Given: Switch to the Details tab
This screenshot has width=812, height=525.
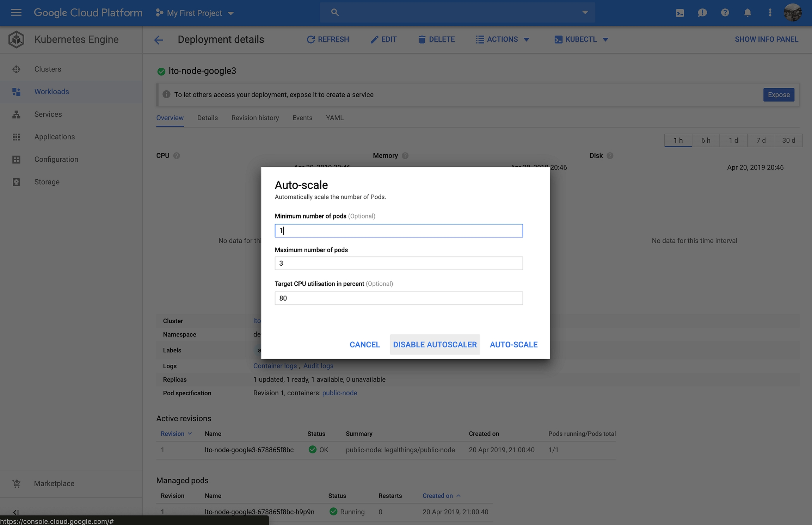Looking at the screenshot, I should [207, 118].
